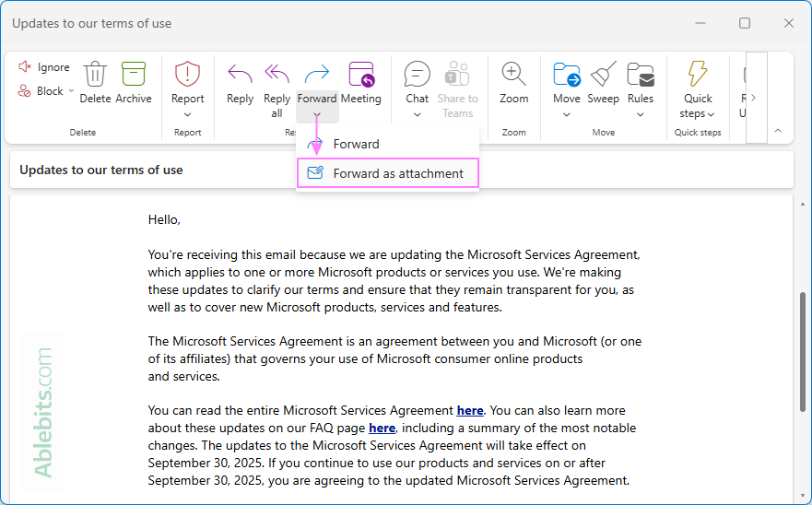Open the Chat bubble icon

(417, 74)
